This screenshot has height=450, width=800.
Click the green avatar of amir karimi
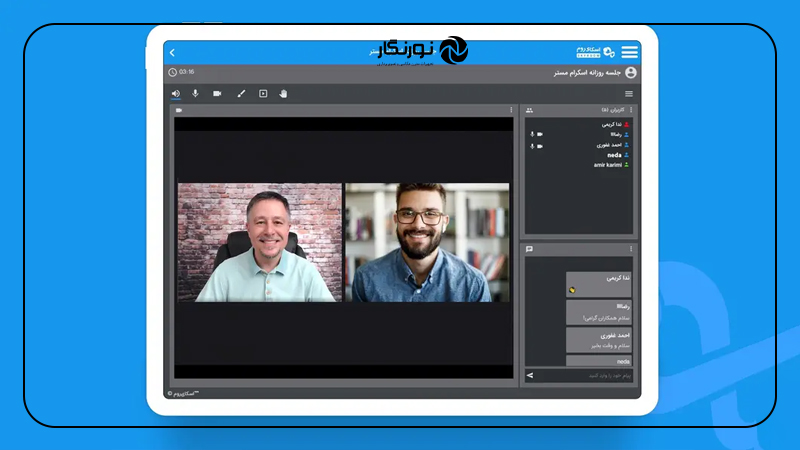click(x=627, y=165)
